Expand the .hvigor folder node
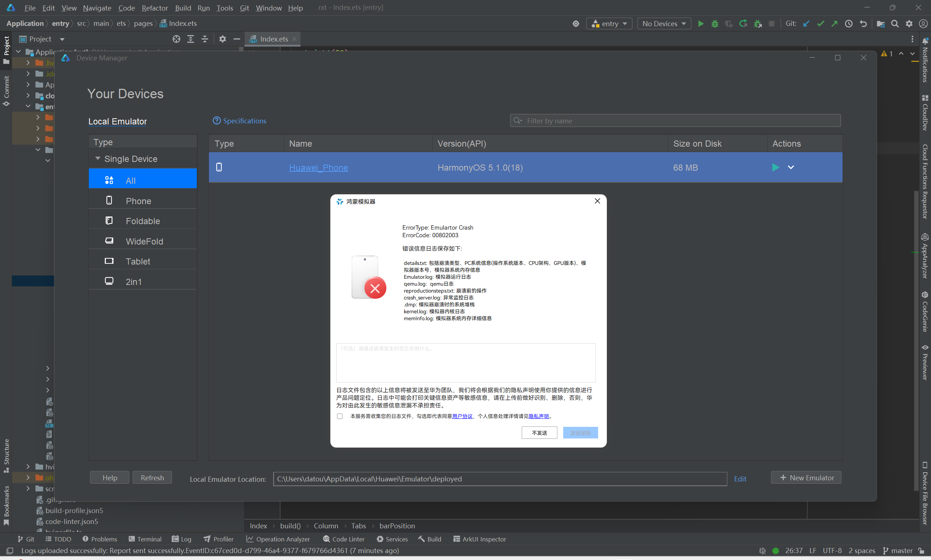The image size is (931, 560). (x=28, y=63)
